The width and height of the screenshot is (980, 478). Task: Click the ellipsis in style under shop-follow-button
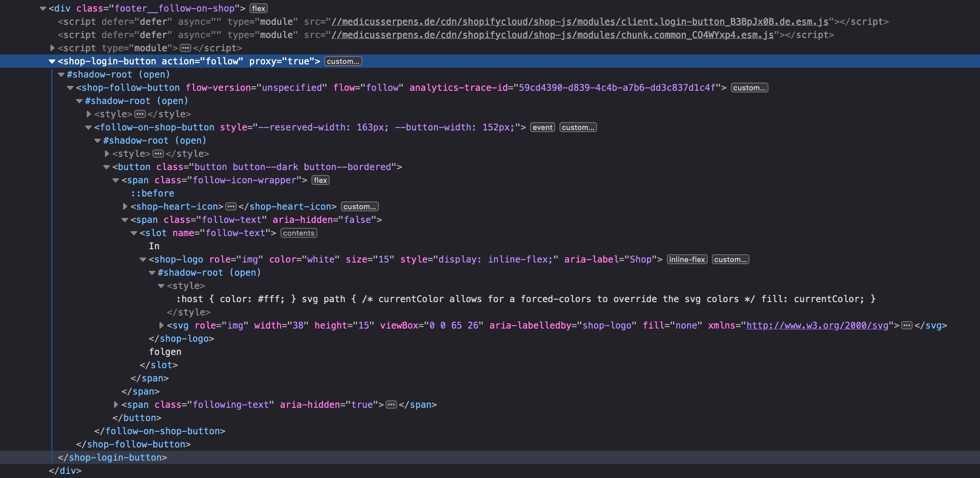tap(140, 114)
